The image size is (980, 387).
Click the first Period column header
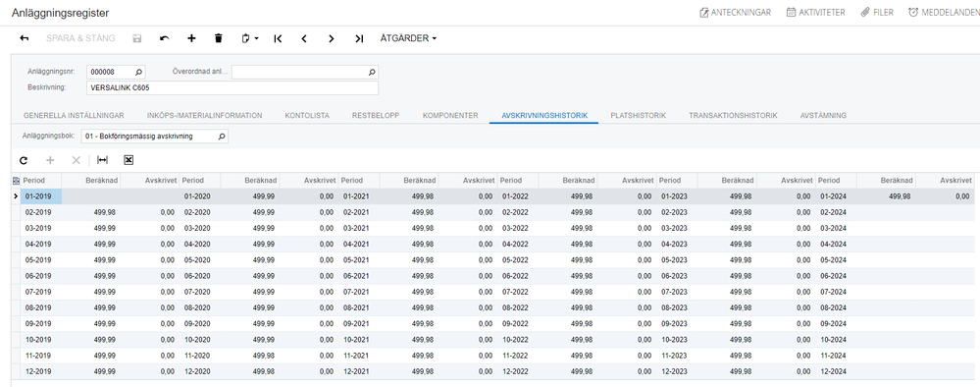click(x=40, y=181)
